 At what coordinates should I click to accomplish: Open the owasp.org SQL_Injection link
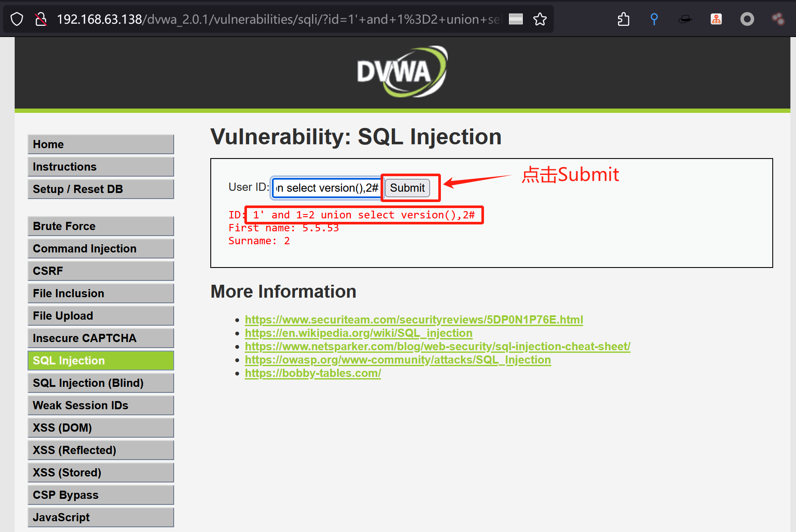point(398,360)
